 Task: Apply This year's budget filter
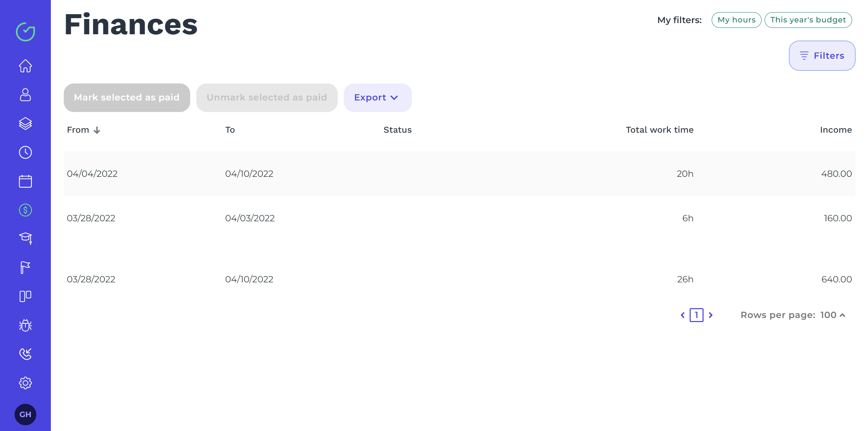coord(808,20)
